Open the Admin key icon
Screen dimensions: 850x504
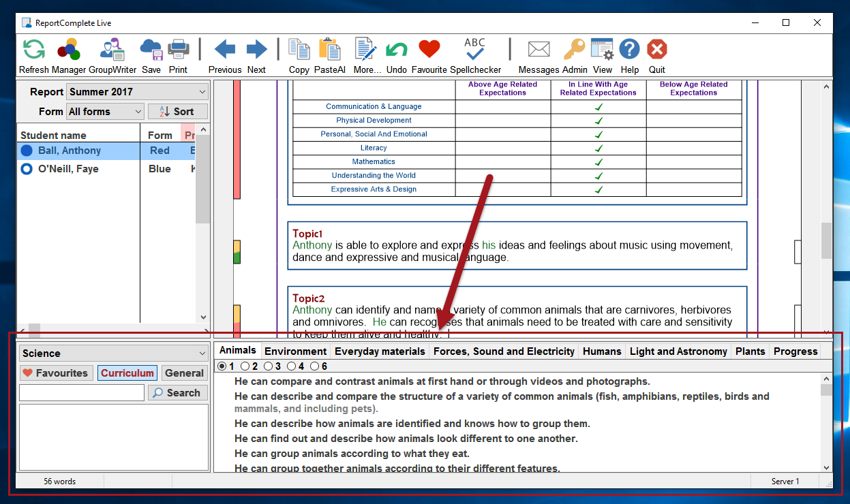[574, 50]
